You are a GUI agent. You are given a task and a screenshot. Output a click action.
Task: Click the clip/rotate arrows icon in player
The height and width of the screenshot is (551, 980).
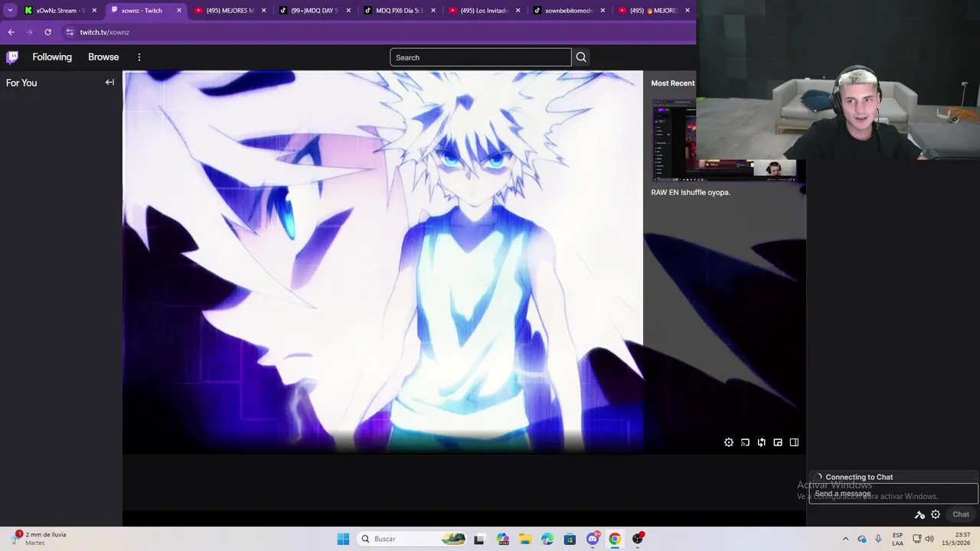(762, 442)
